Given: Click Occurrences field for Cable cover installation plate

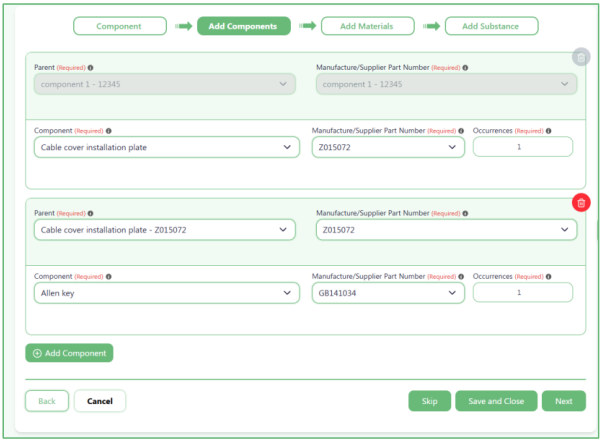Looking at the screenshot, I should point(523,147).
